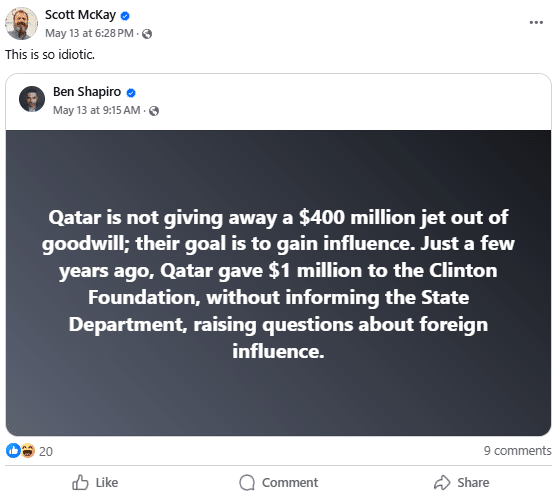The width and height of the screenshot is (558, 499).
Task: Open Ben Shapiro's profile name link
Action: (87, 92)
